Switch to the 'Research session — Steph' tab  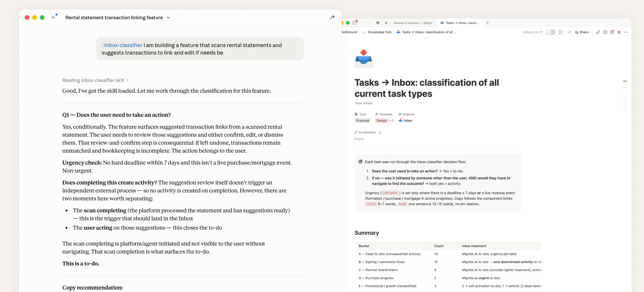pyautogui.click(x=413, y=23)
